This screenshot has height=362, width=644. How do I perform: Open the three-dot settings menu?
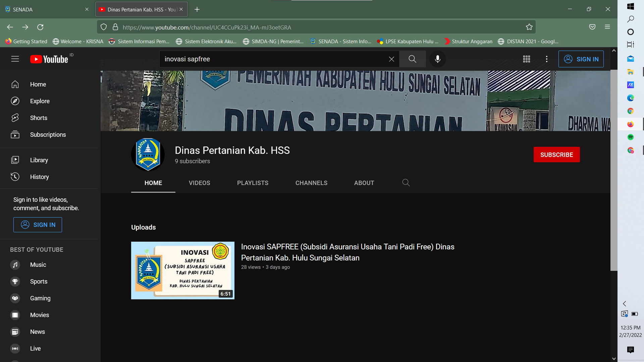point(547,59)
